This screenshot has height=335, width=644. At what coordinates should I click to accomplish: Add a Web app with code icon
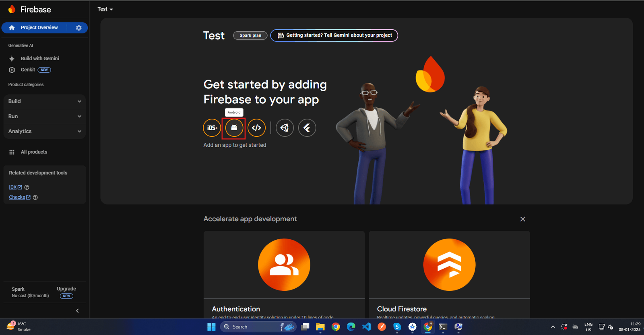(x=256, y=128)
